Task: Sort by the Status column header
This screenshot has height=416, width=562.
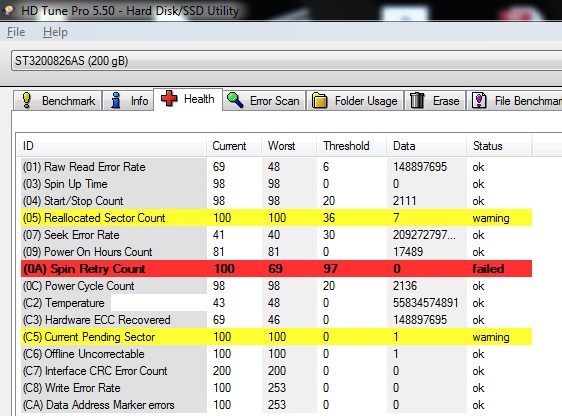Action: (x=499, y=146)
